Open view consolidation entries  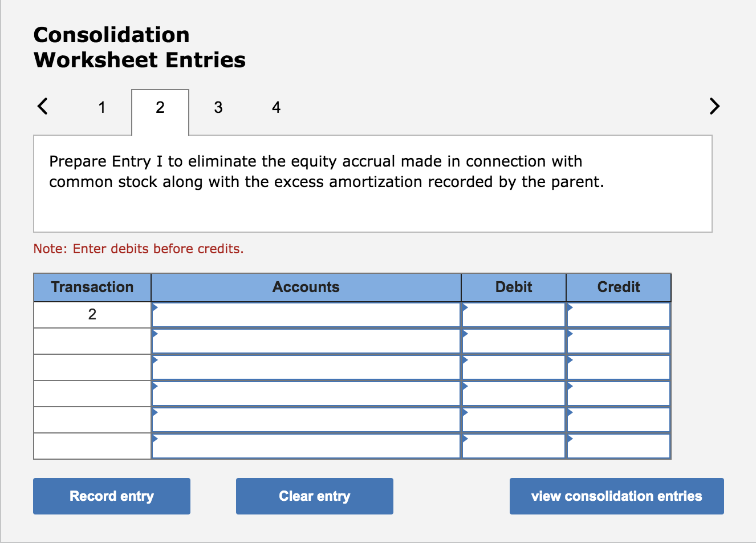click(616, 496)
